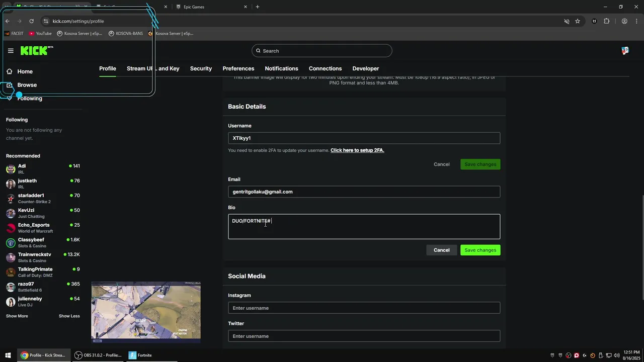Open the Connections tab
The image size is (644, 362).
click(325, 68)
